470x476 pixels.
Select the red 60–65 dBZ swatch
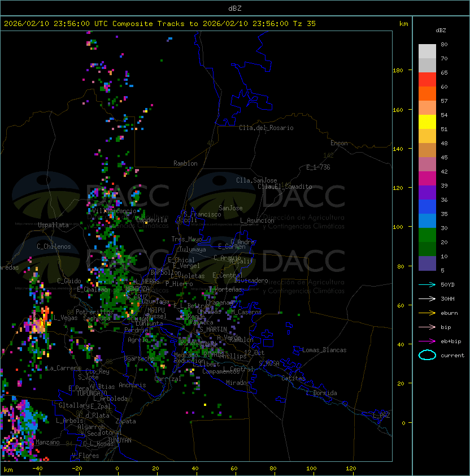[427, 79]
